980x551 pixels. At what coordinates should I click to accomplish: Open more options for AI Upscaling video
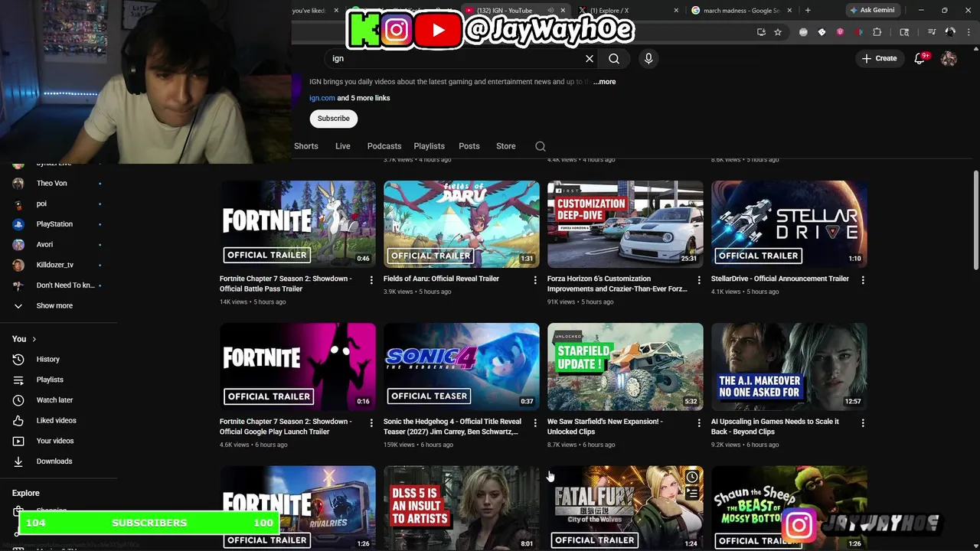pyautogui.click(x=863, y=422)
